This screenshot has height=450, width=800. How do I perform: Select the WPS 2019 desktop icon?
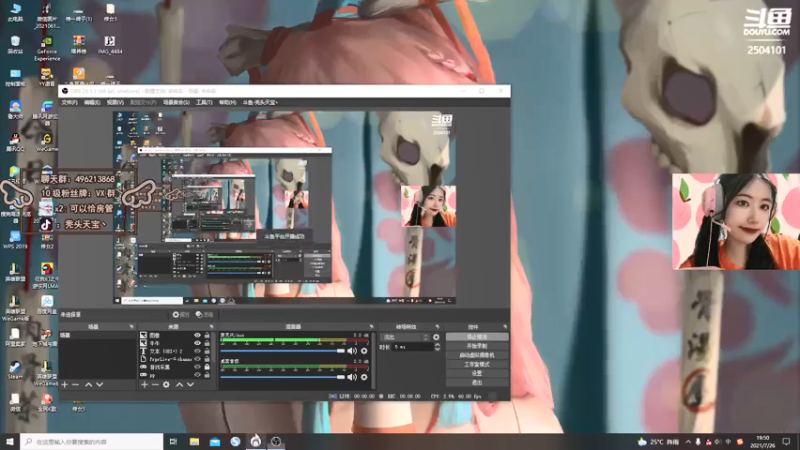pyautogui.click(x=15, y=240)
